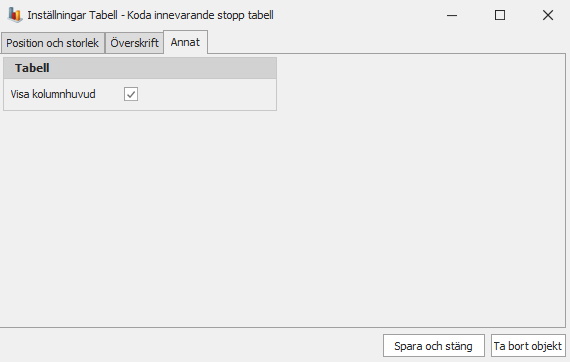Viewport: 570px width, 362px height.
Task: Click the Tabell section header
Action: click(x=140, y=68)
